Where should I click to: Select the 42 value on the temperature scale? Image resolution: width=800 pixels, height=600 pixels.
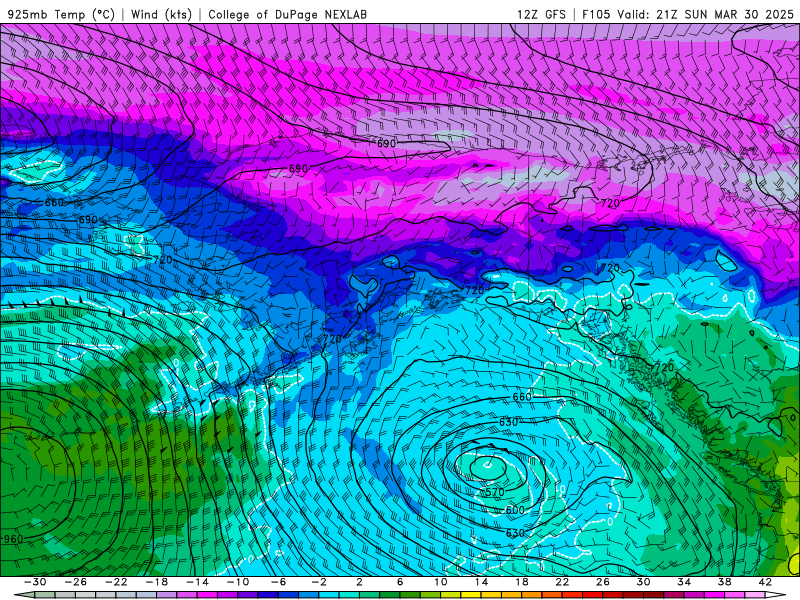pyautogui.click(x=765, y=582)
